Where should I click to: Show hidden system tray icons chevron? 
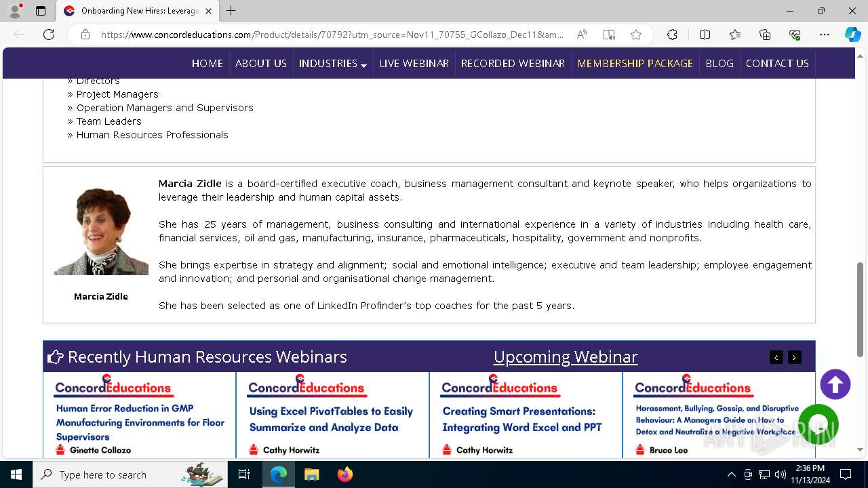(x=731, y=474)
